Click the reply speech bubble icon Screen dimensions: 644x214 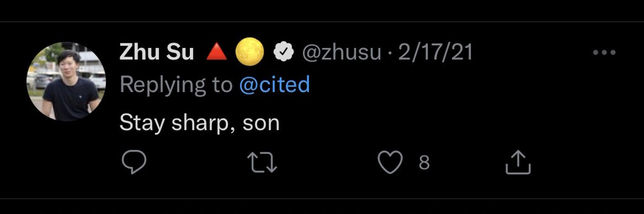coord(134,162)
